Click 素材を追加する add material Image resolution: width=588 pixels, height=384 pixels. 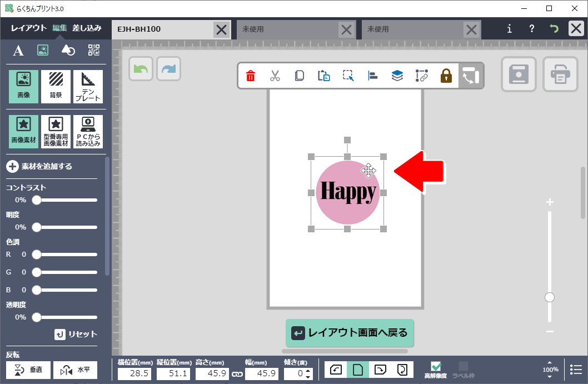(x=39, y=167)
